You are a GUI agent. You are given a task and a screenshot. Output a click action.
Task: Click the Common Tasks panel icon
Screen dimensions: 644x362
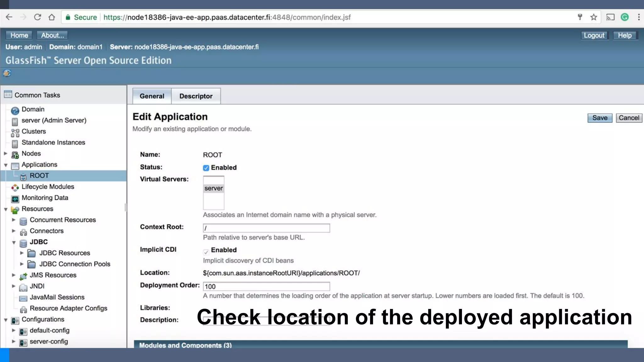click(8, 94)
